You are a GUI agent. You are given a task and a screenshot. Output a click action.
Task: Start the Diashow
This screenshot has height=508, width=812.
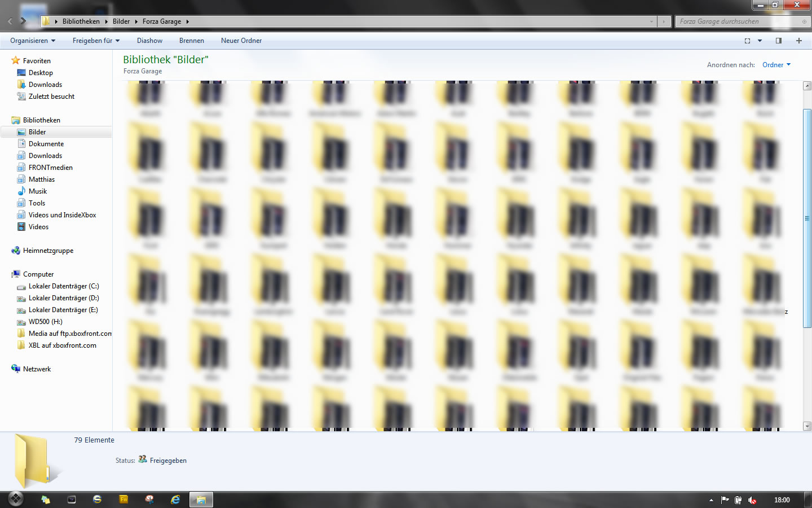(x=149, y=41)
